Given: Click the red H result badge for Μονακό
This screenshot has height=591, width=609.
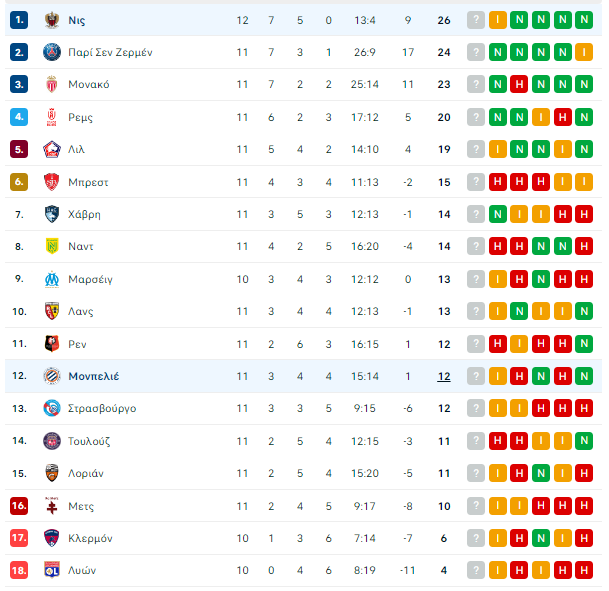Looking at the screenshot, I should pos(519,84).
